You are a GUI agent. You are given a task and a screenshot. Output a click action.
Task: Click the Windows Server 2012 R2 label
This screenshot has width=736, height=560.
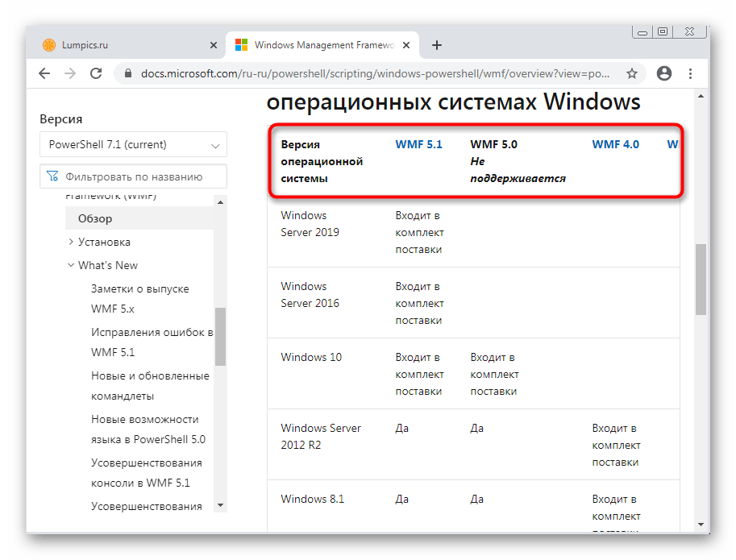[321, 436]
